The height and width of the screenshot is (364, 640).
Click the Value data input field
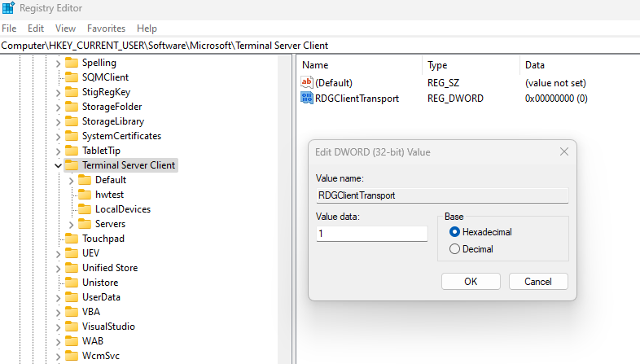click(371, 234)
